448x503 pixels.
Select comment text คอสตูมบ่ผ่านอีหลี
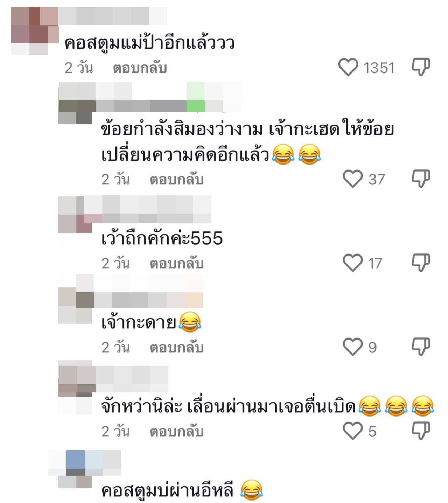[x=168, y=490]
